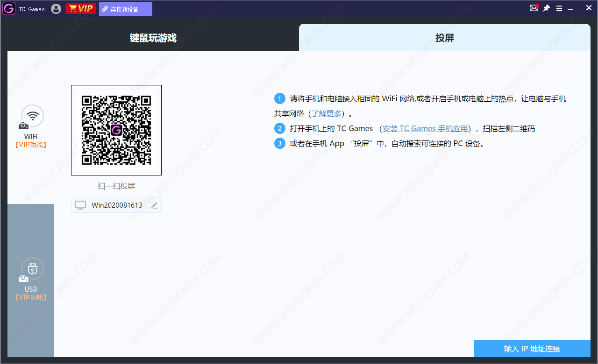Open the hamburger menu icon
The width and height of the screenshot is (598, 364).
pyautogui.click(x=559, y=8)
